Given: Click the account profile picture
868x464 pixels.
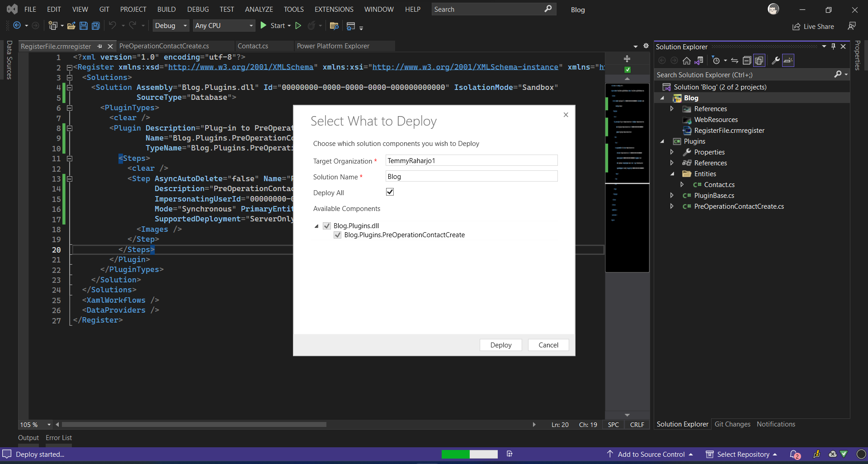Looking at the screenshot, I should pos(774,9).
